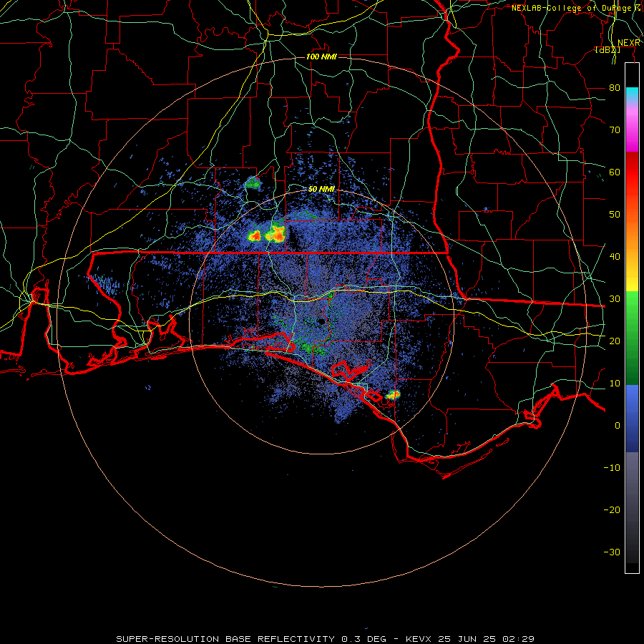Click the -10 value on dBZ scale
Viewport: 644px width, 644px height.
[612, 467]
